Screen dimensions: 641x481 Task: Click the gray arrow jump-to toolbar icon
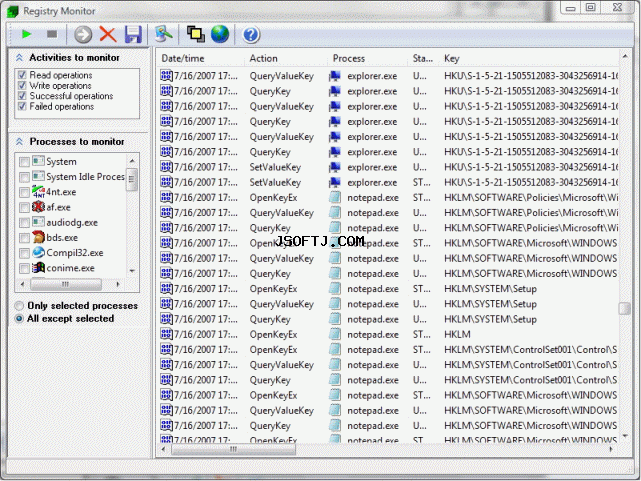(83, 34)
